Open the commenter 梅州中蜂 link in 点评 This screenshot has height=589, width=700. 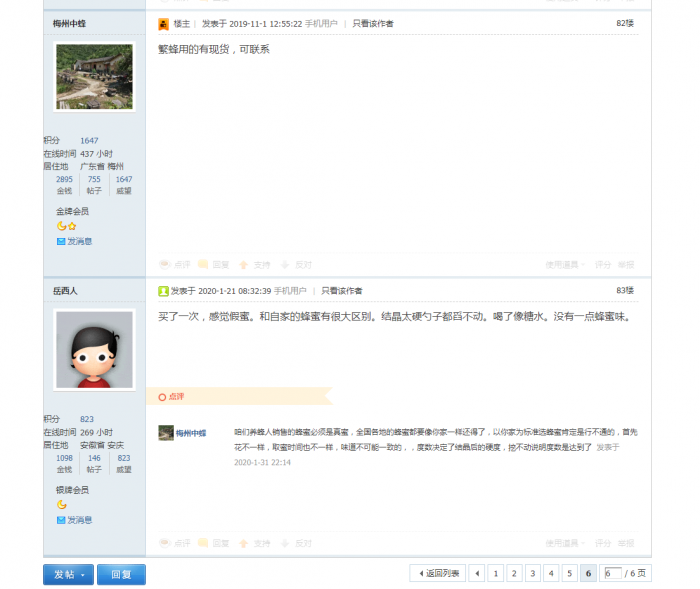[x=191, y=433]
